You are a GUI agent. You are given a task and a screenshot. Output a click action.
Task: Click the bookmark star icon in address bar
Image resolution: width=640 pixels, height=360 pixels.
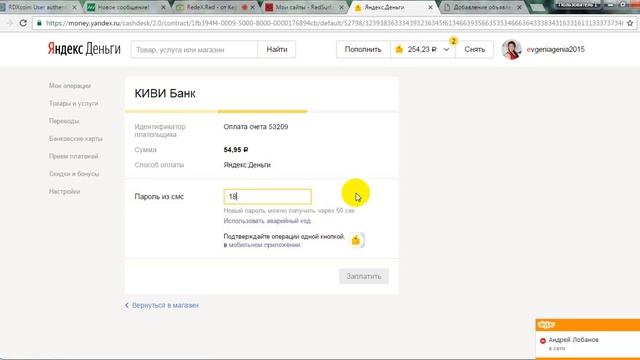pyautogui.click(x=630, y=23)
